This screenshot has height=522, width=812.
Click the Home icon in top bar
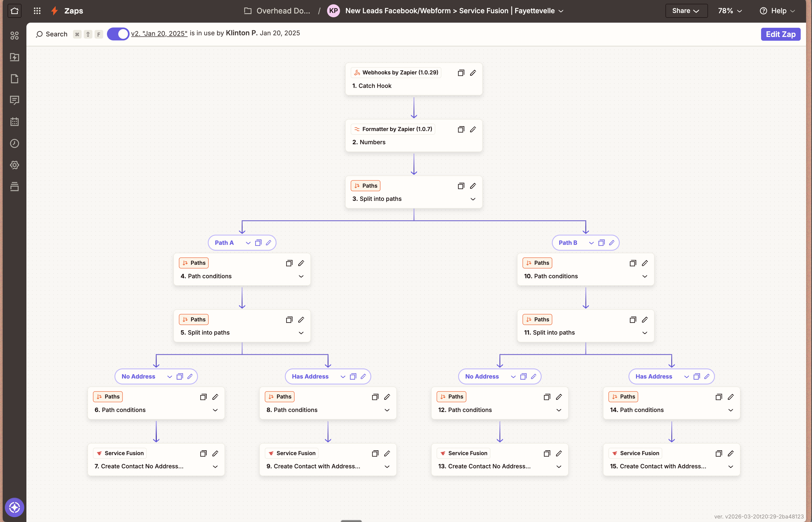[14, 11]
